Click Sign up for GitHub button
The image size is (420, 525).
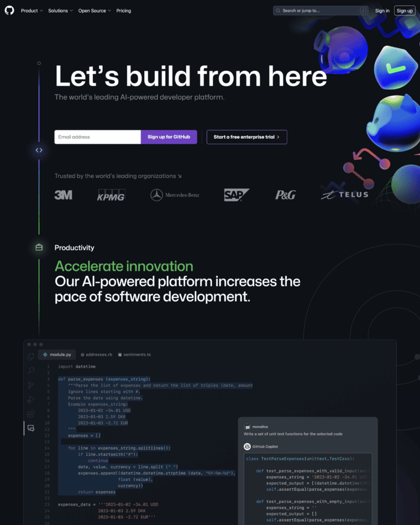(x=169, y=137)
